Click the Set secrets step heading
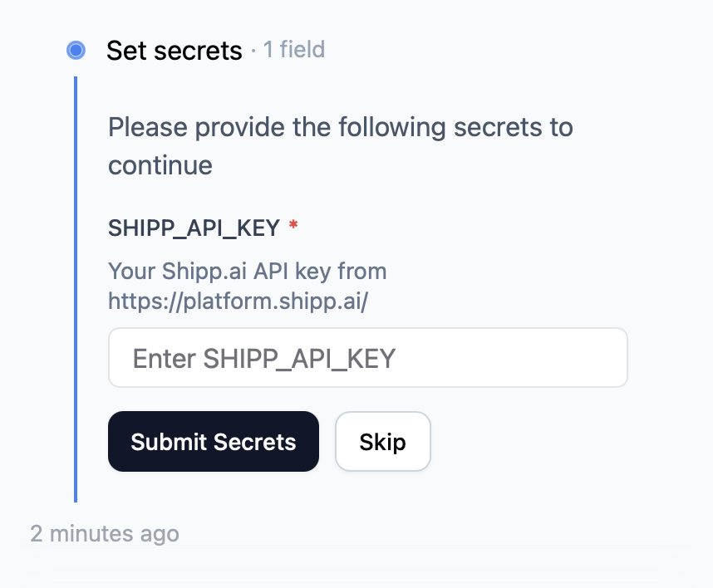Image resolution: width=713 pixels, height=588 pixels. 175,51
